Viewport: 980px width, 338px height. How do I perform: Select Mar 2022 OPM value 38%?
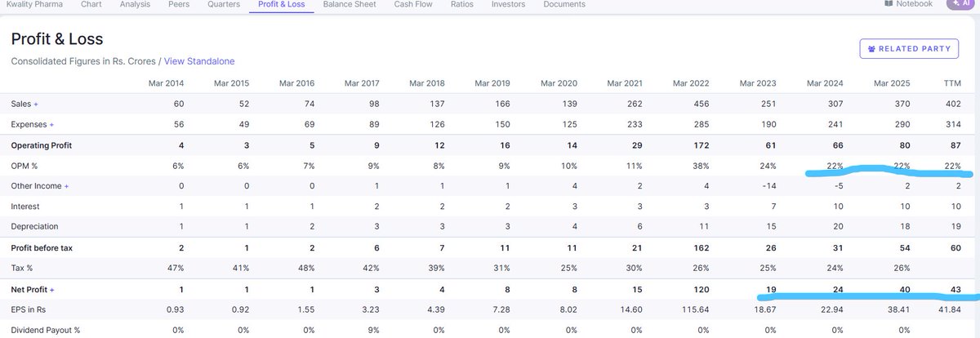tap(700, 166)
